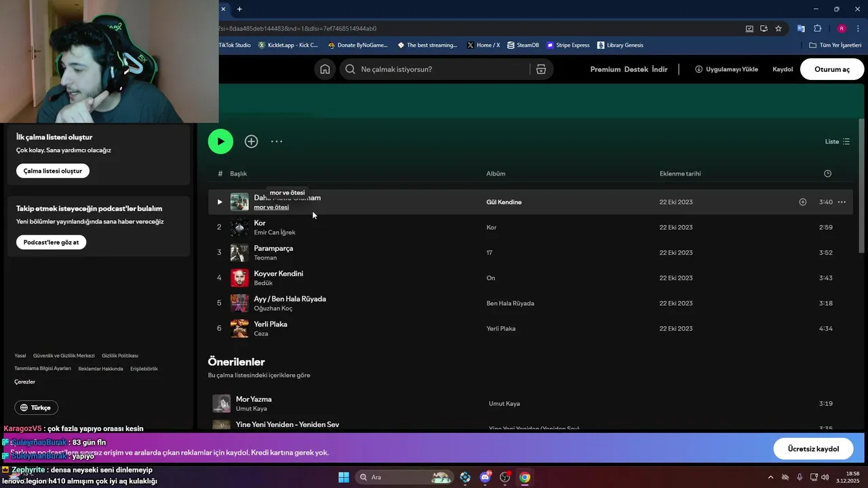Open Ben Hala Rüyada album link
Screen dimensions: 868x488
(x=510, y=303)
